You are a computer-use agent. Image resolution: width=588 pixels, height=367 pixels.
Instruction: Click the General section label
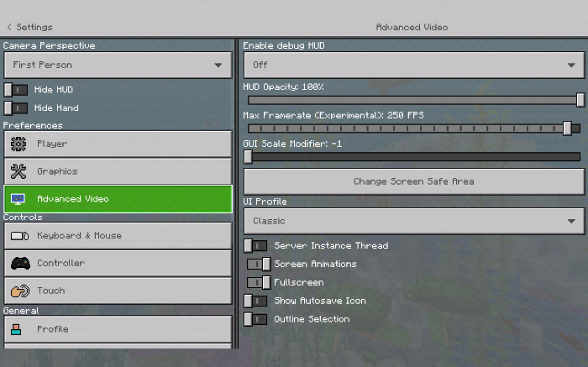pyautogui.click(x=21, y=311)
